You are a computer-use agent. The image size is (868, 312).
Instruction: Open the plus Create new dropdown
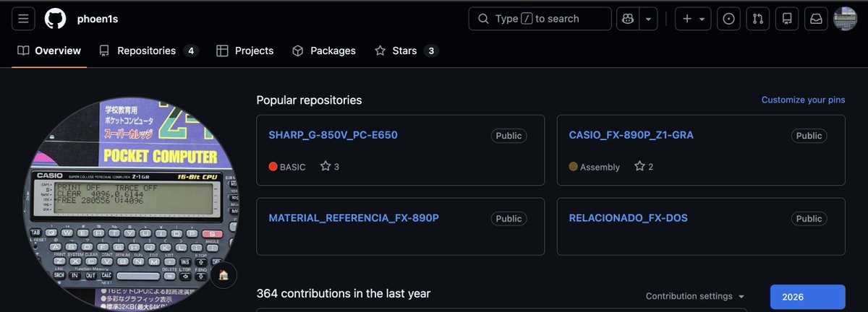point(693,19)
